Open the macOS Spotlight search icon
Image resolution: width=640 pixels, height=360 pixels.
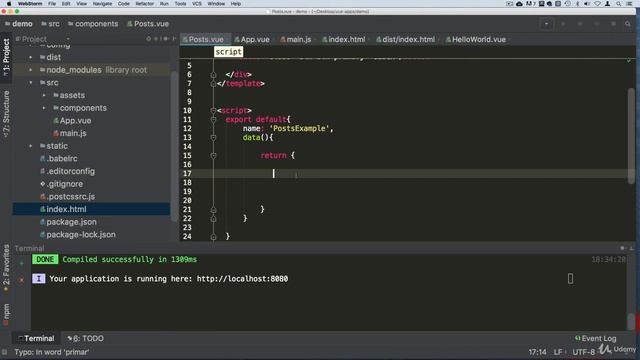click(x=619, y=4)
